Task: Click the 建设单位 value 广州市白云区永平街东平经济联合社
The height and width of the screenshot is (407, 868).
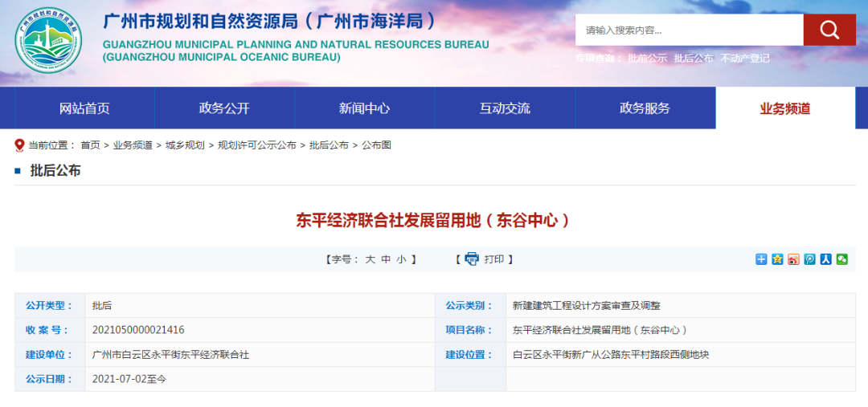Action: [x=170, y=355]
